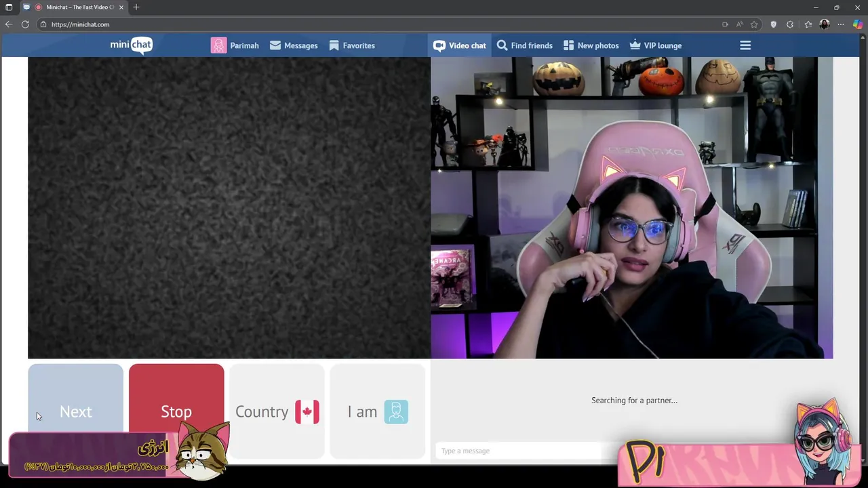This screenshot has width=868, height=488.
Task: Open the Copilot sidebar icon
Action: (x=858, y=24)
